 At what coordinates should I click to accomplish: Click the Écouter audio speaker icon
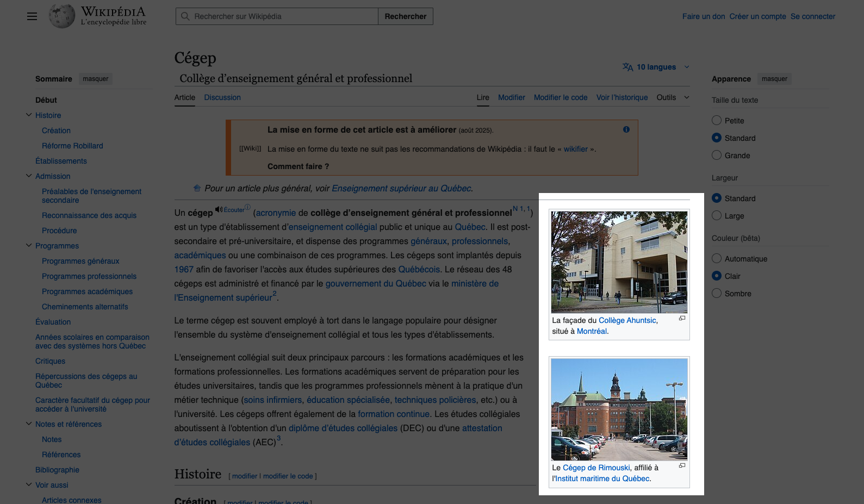(219, 209)
